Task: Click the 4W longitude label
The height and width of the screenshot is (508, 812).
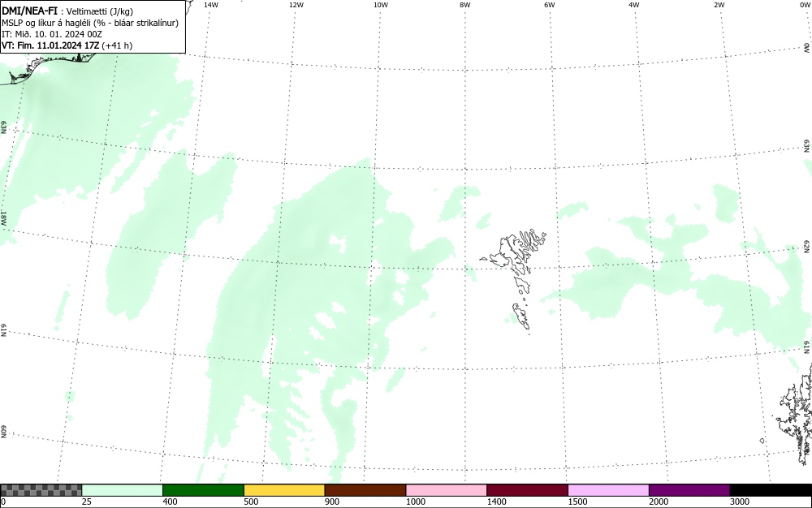Action: coord(634,5)
